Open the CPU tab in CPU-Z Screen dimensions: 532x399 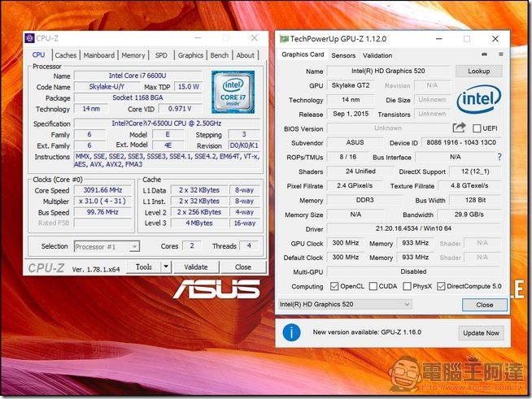point(38,55)
